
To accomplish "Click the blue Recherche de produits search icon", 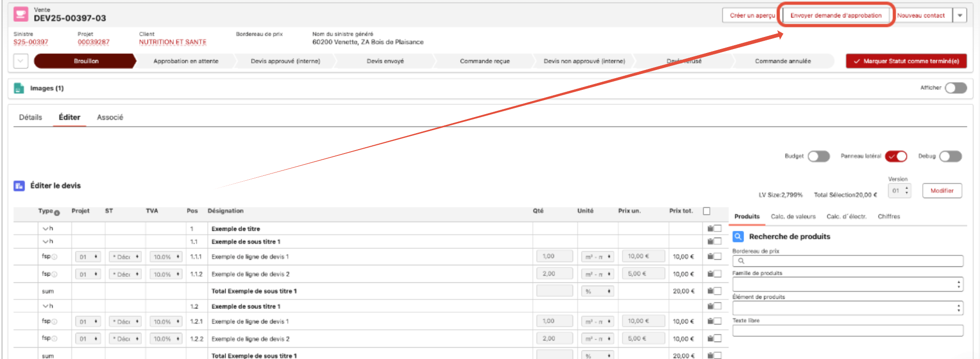I will (738, 237).
